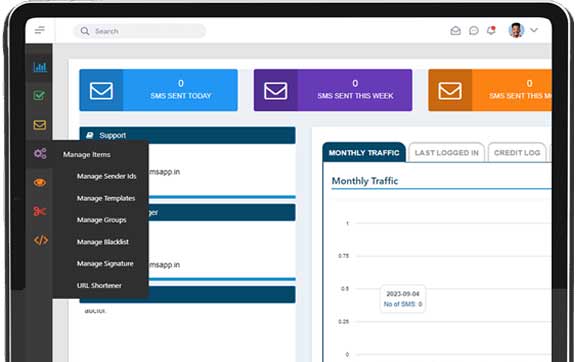Click the 0.75 y-axis label on chart

coord(343,256)
